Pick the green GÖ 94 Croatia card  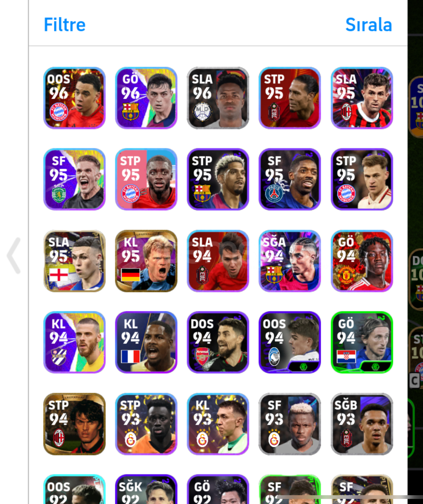click(361, 343)
